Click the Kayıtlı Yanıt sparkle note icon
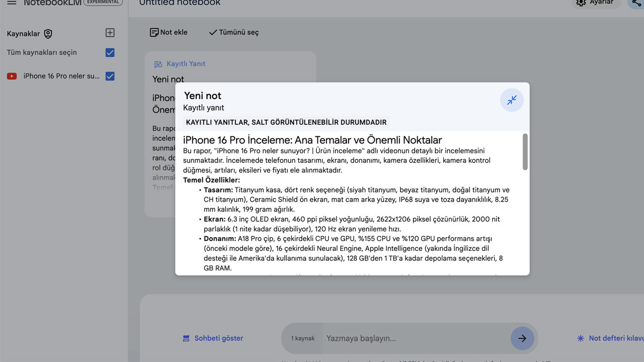644x362 pixels. click(x=158, y=64)
